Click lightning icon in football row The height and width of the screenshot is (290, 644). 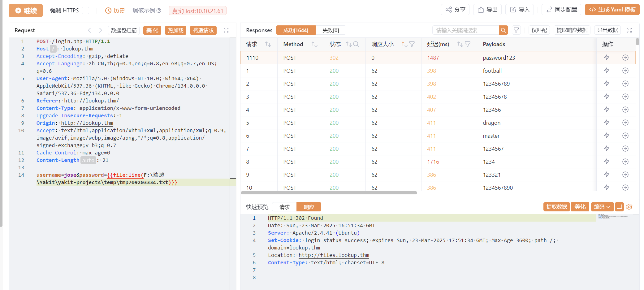point(607,71)
